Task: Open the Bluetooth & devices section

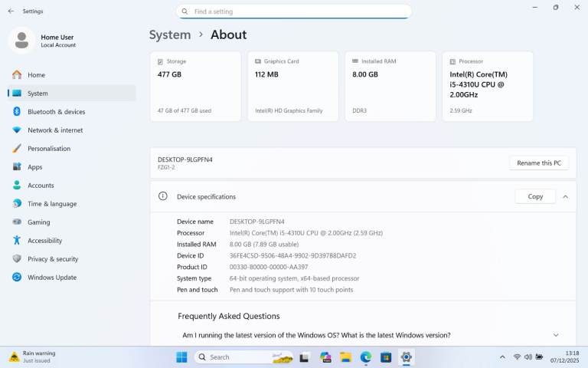Action: pos(56,112)
